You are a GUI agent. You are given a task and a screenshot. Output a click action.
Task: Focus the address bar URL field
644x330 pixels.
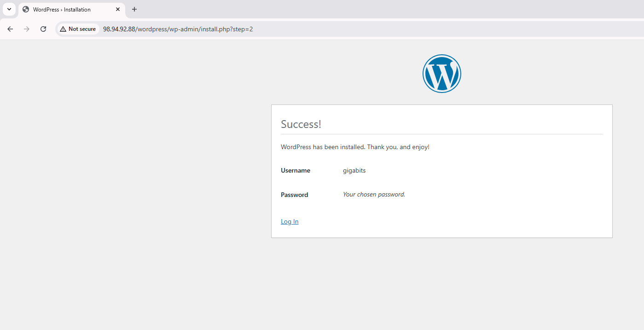pos(322,29)
